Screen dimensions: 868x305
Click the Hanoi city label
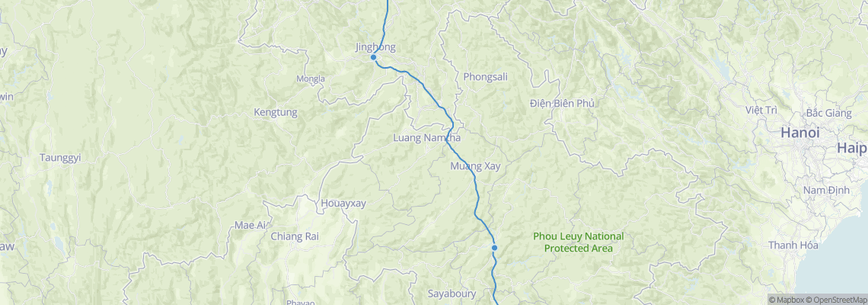(800, 133)
